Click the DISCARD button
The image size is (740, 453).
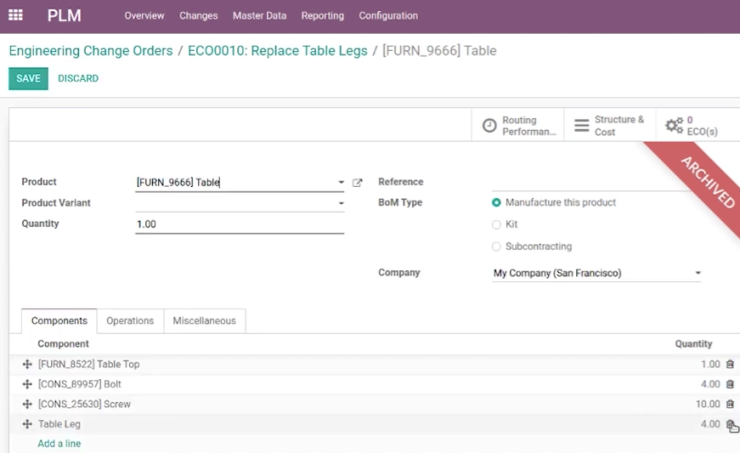click(x=78, y=78)
